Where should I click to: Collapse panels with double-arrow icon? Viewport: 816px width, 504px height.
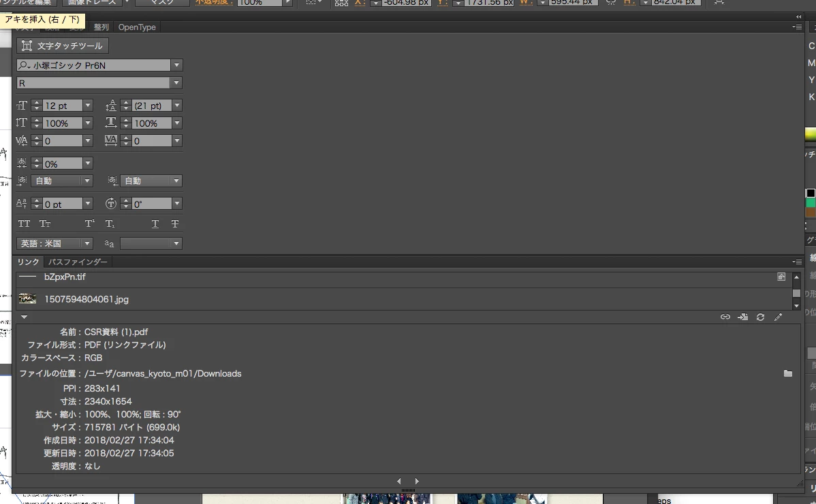point(799,16)
